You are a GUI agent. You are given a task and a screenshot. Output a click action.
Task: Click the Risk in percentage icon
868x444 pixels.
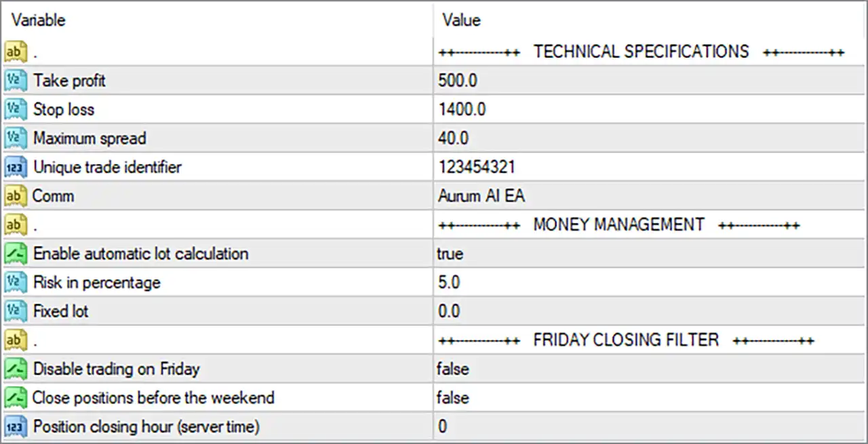coord(16,282)
